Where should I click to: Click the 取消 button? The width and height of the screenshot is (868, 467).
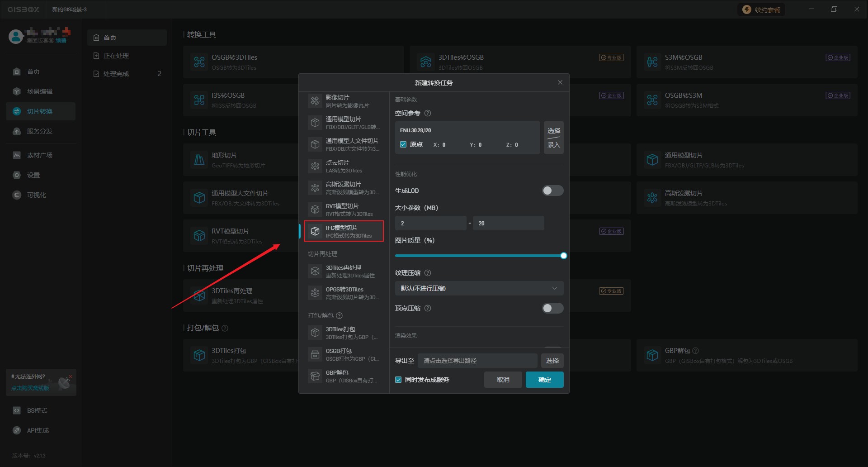point(503,380)
